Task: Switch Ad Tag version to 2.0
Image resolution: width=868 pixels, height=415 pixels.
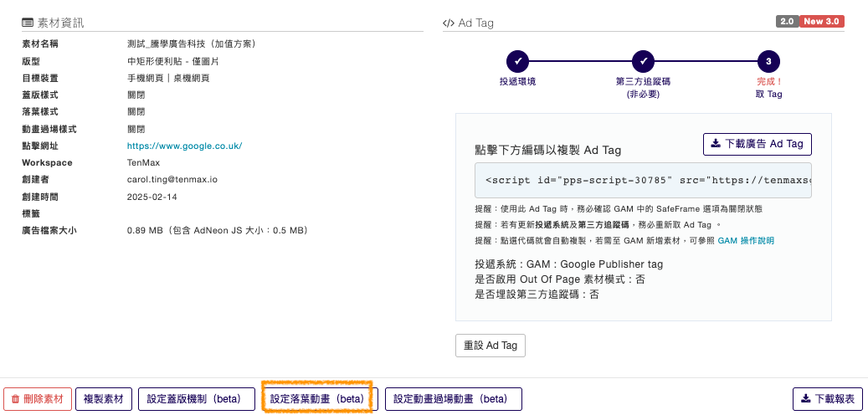Action: click(x=787, y=22)
